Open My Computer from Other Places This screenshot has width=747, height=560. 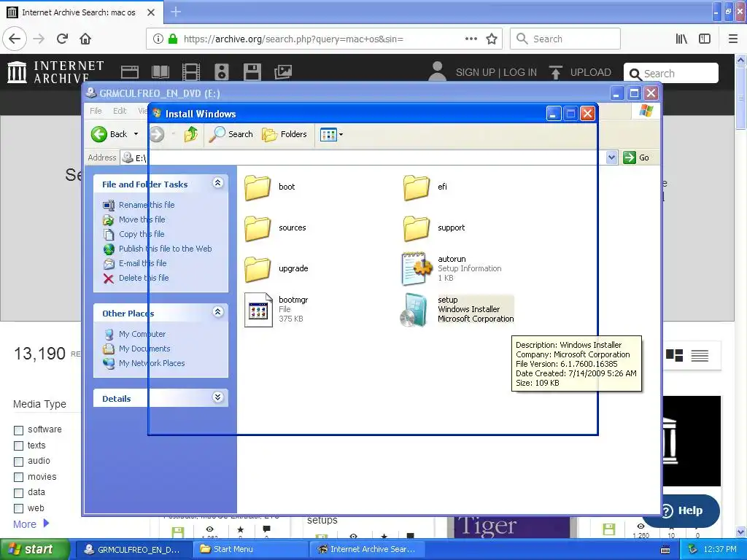[142, 334]
